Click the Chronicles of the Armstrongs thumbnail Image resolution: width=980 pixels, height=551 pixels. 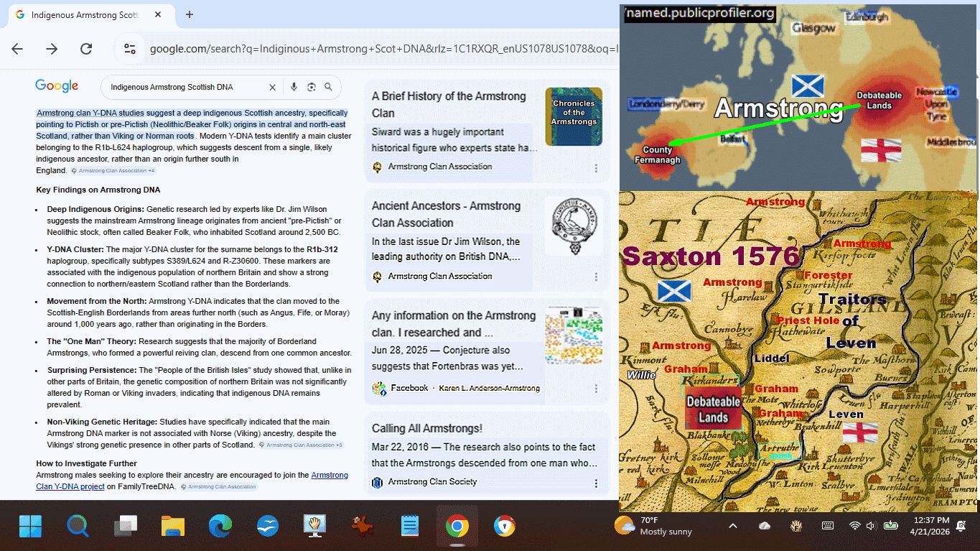coord(574,116)
